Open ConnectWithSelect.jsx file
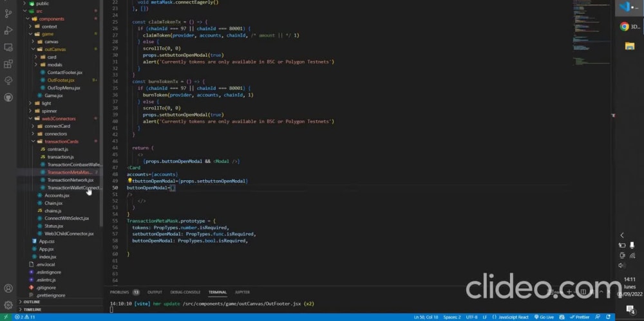The image size is (644, 321). point(66,218)
